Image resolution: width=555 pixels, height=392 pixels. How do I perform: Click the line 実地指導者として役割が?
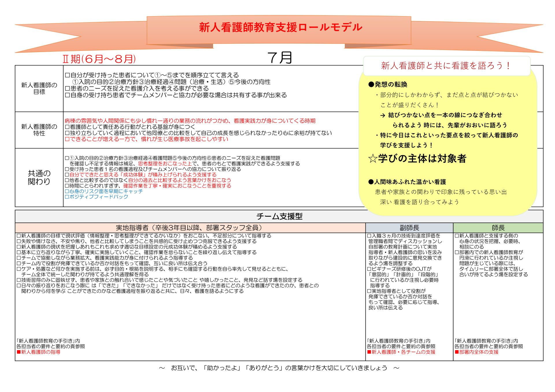pos(396,291)
